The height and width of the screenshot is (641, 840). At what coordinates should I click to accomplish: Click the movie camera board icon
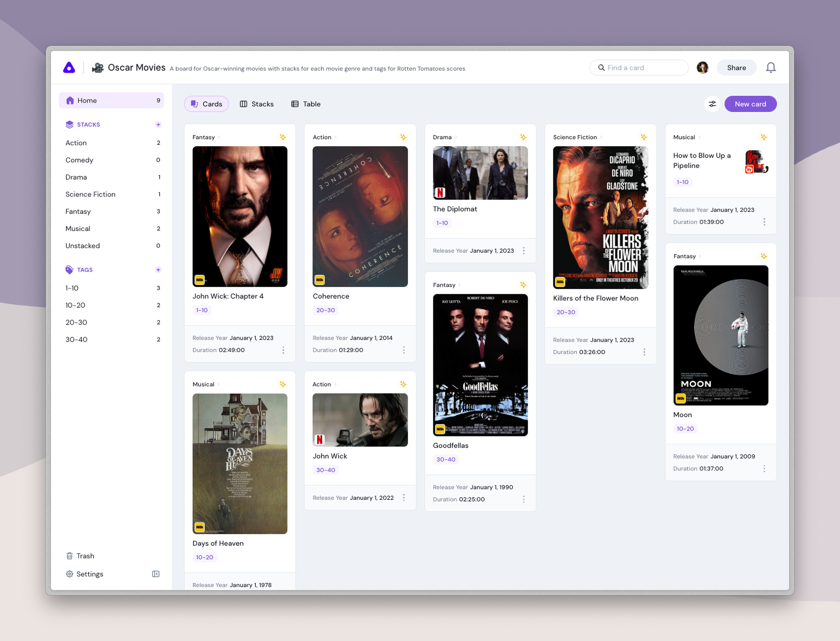point(98,68)
